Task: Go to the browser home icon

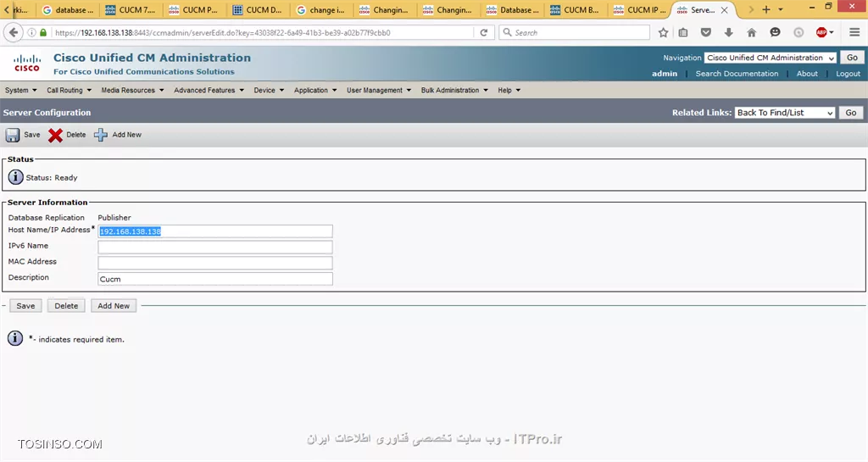Action: pos(751,33)
